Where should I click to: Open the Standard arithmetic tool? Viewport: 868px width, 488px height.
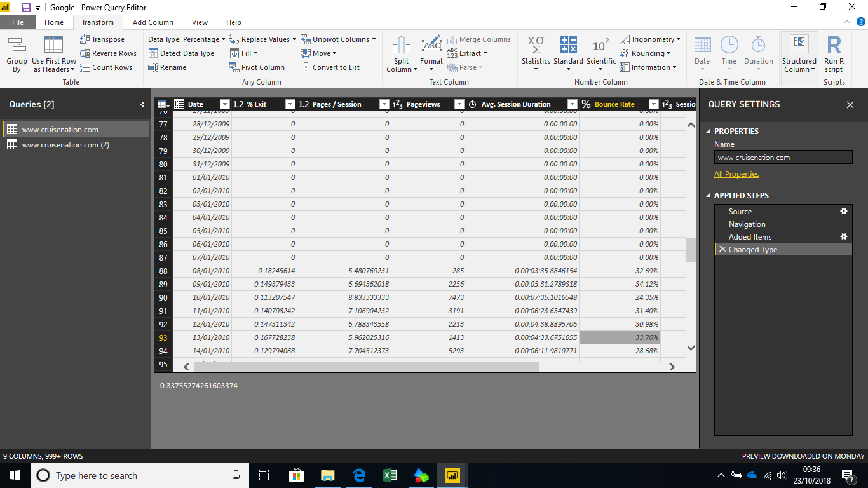click(568, 54)
